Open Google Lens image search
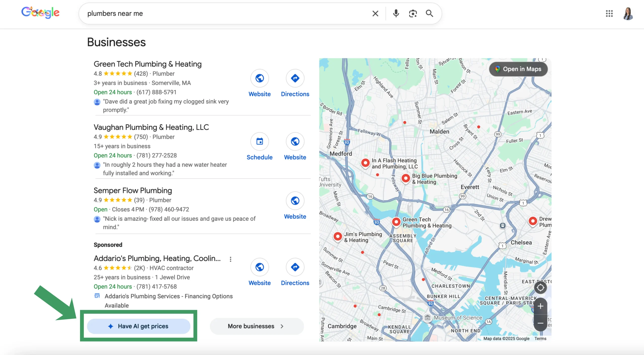644x355 pixels. tap(413, 13)
